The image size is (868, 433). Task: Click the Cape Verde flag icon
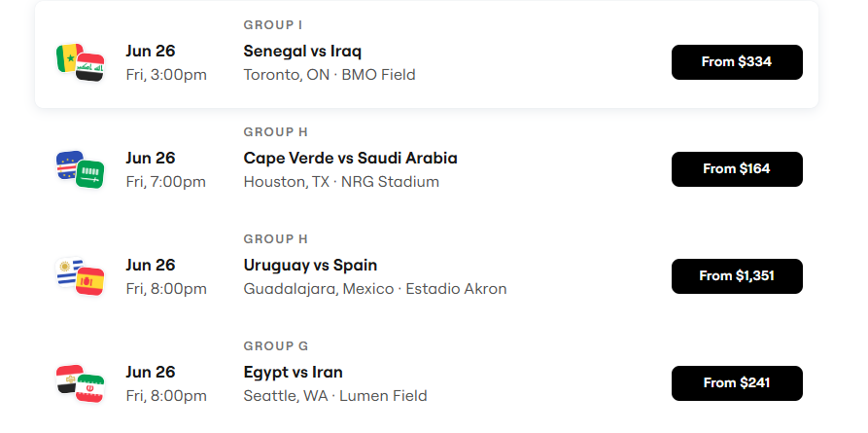67,164
